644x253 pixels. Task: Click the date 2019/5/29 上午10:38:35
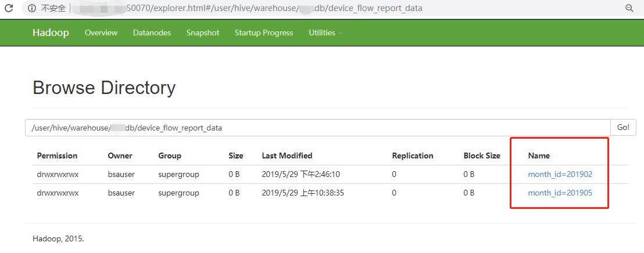303,193
